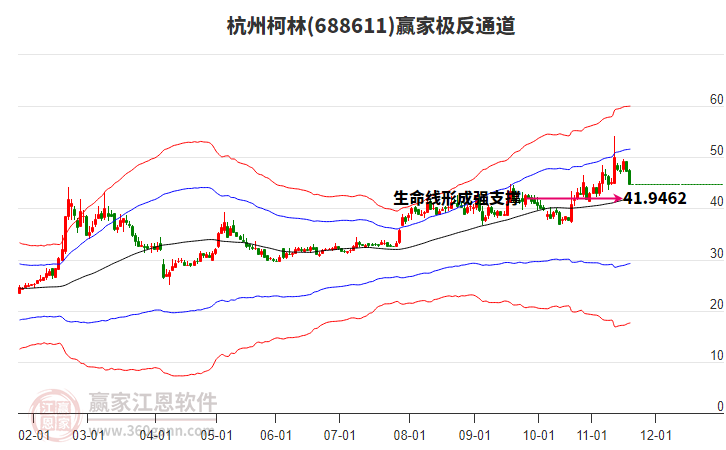Click the 10 price axis label
This screenshot has height=450, width=726.
[x=716, y=356]
